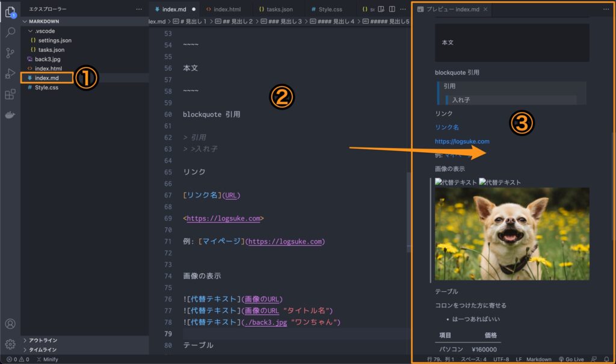Viewport: 616px width, 364px height.
Task: Open the Extensions view
Action: tap(10, 95)
